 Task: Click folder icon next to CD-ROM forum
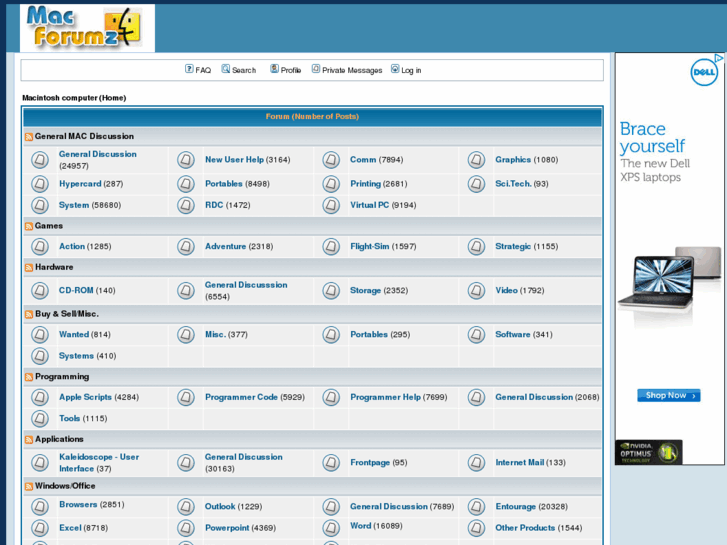click(x=40, y=290)
